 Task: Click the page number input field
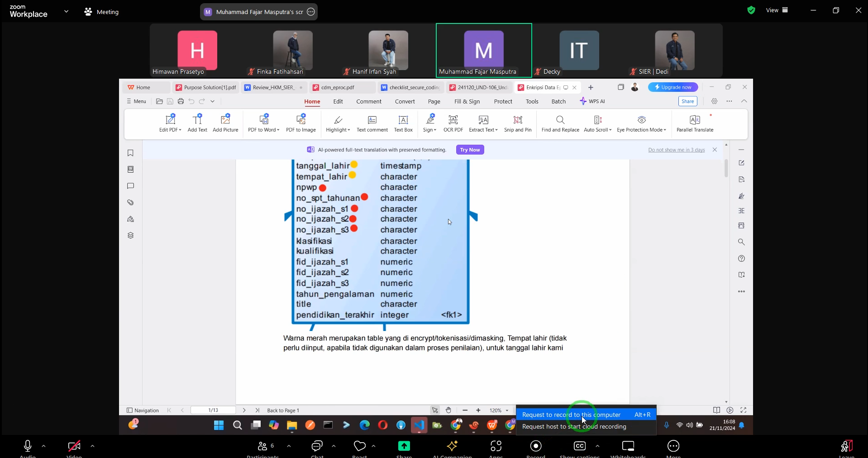213,411
